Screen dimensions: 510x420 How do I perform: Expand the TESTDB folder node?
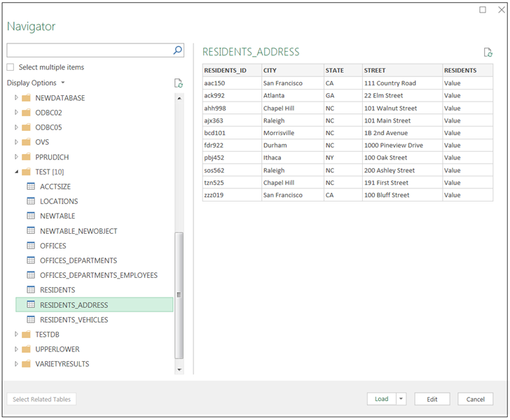(x=17, y=335)
